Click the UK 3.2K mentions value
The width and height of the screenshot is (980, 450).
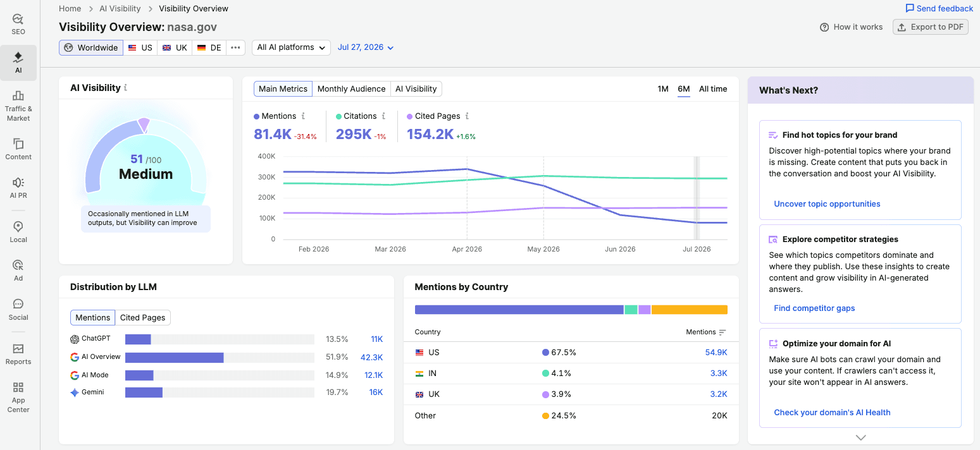point(719,394)
